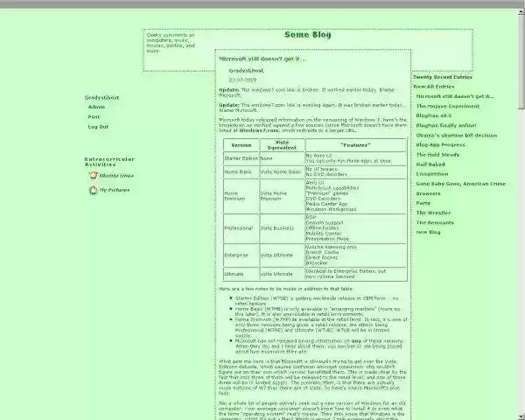
Task: Click the "Features" table header
Action: tap(355, 145)
